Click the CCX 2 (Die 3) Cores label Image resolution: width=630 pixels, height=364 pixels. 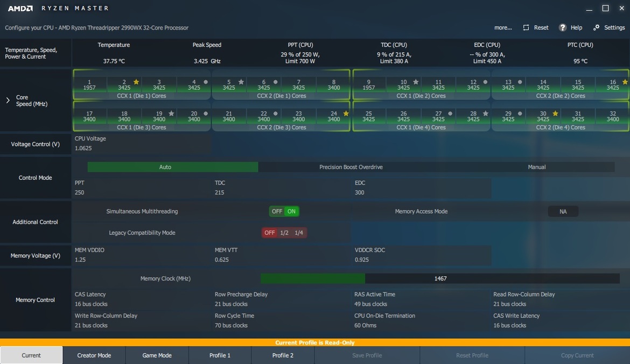tap(281, 128)
